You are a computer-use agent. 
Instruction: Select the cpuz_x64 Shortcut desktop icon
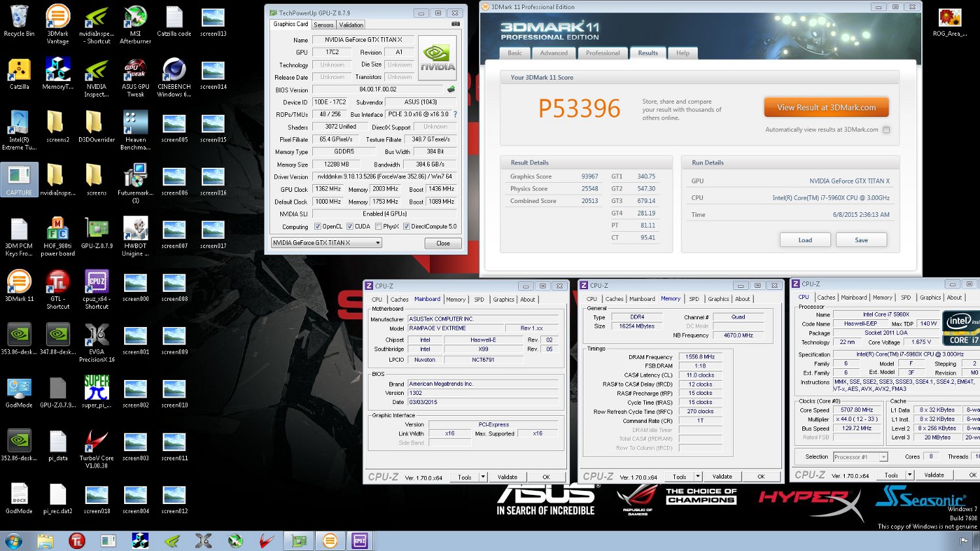tap(97, 291)
